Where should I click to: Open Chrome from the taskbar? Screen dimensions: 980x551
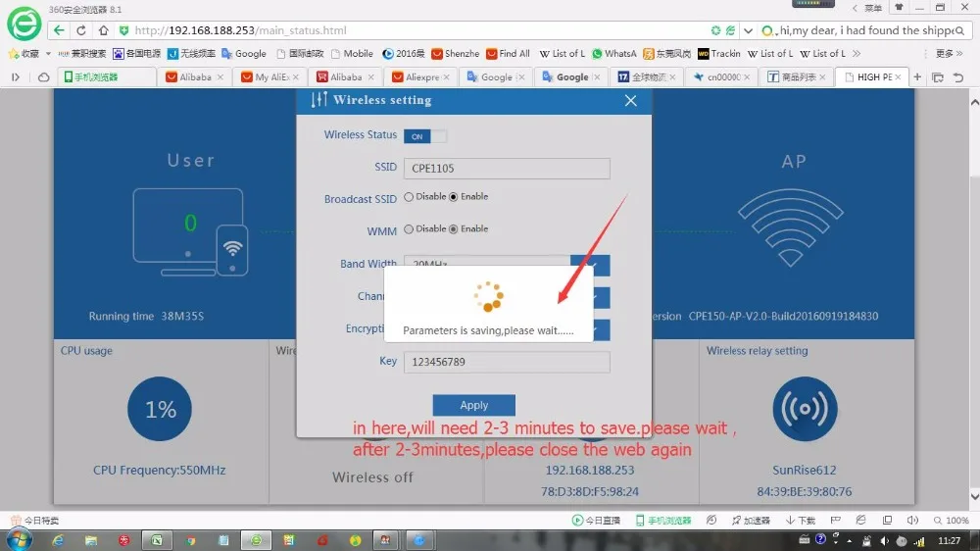[190, 540]
